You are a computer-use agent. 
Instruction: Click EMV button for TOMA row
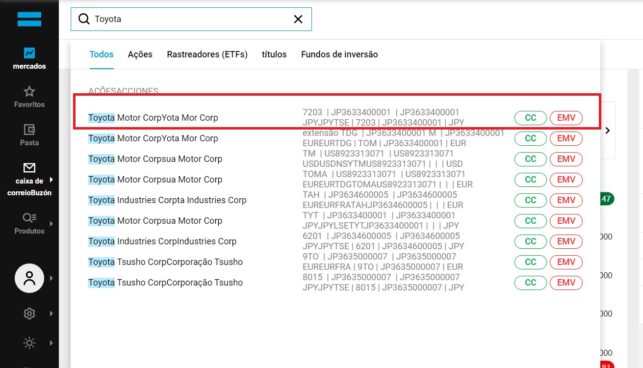pyautogui.click(x=566, y=179)
